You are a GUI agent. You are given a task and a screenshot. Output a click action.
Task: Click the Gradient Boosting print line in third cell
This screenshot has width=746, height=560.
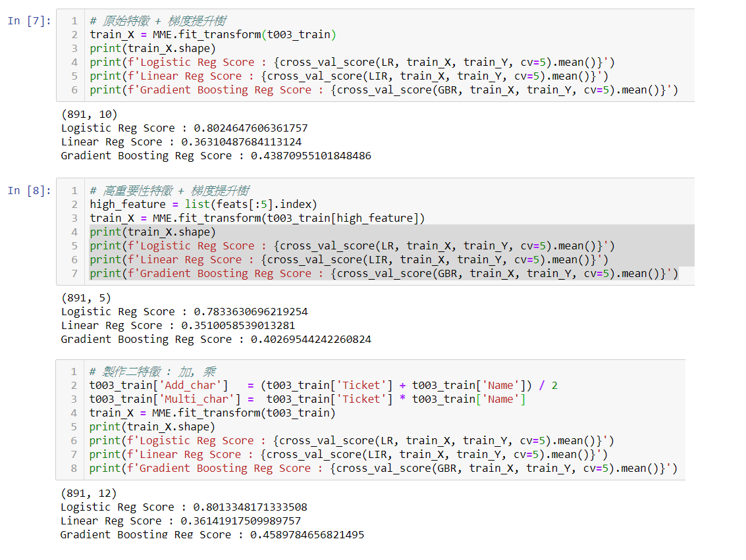pos(383,469)
